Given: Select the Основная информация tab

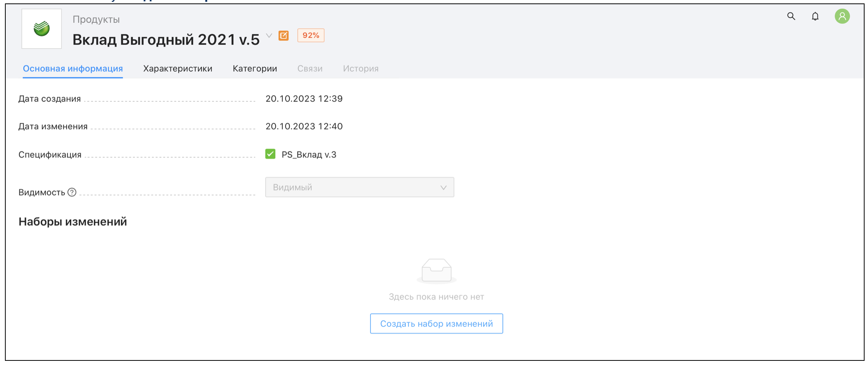Looking at the screenshot, I should click(x=73, y=68).
